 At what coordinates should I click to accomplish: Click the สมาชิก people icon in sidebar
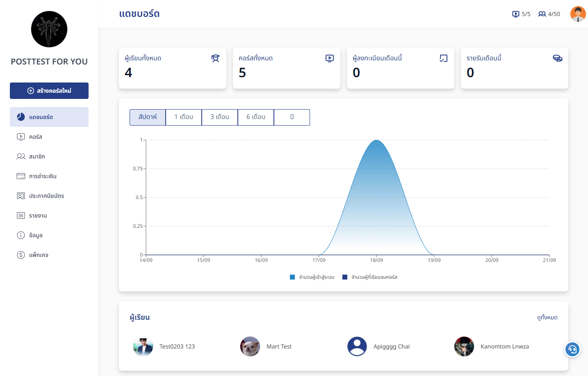tap(21, 156)
